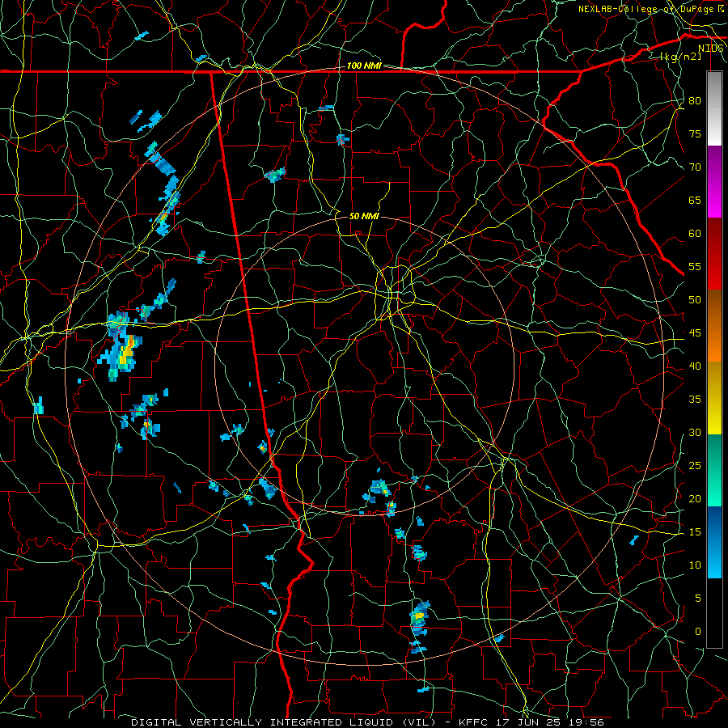
Task: Select the 80 value on the color scale
Action: coord(695,101)
